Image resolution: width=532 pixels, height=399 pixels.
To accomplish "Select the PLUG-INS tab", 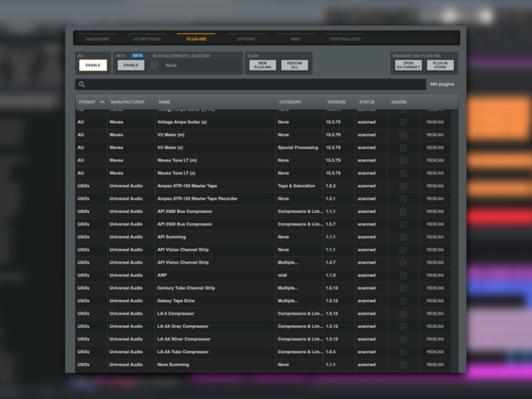I will point(196,39).
